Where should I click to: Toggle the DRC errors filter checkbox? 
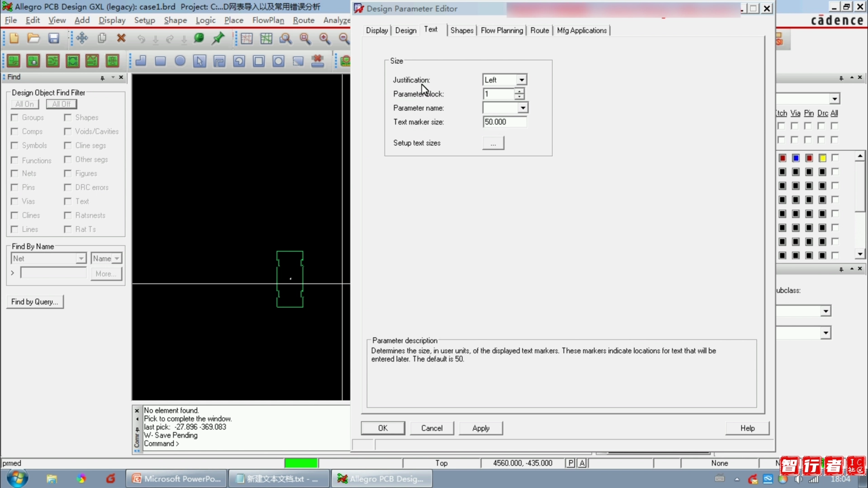(68, 187)
